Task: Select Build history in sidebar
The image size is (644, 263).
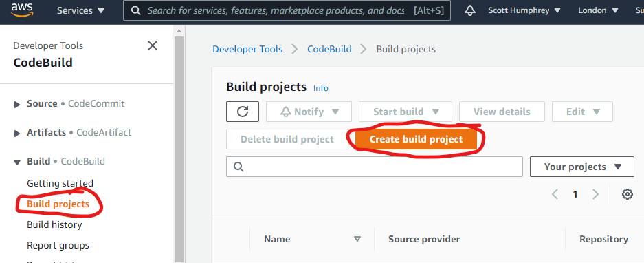Action: pyautogui.click(x=54, y=224)
